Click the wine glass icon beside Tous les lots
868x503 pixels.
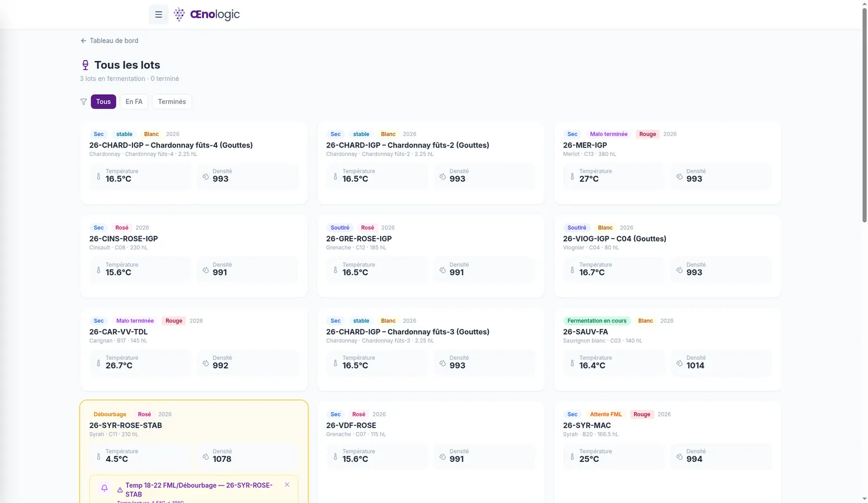pos(85,65)
